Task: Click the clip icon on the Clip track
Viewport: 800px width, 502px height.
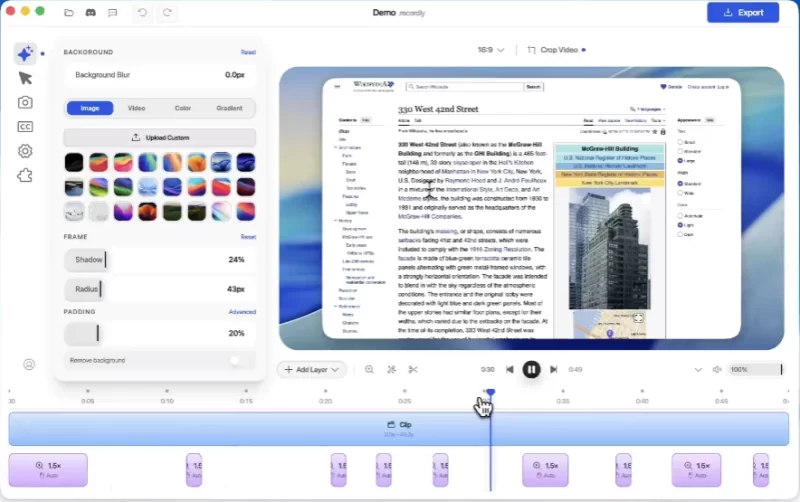Action: (391, 424)
